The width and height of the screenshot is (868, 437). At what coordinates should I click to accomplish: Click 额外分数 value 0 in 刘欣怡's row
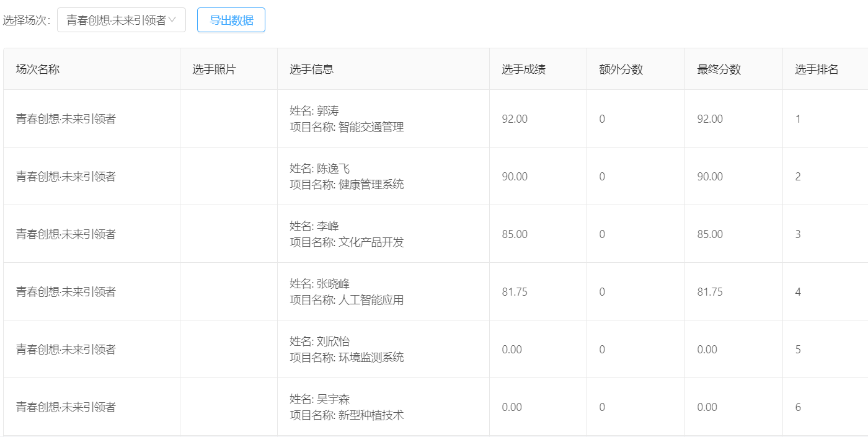click(602, 350)
